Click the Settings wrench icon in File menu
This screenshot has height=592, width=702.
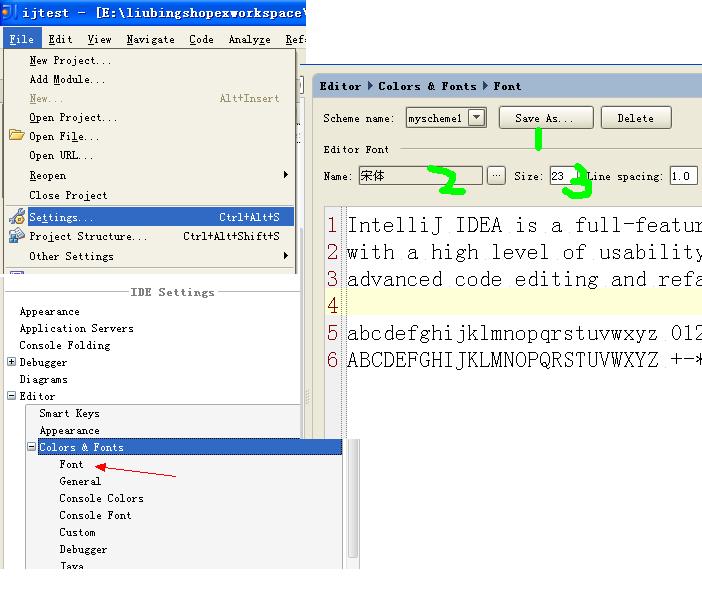pos(16,217)
